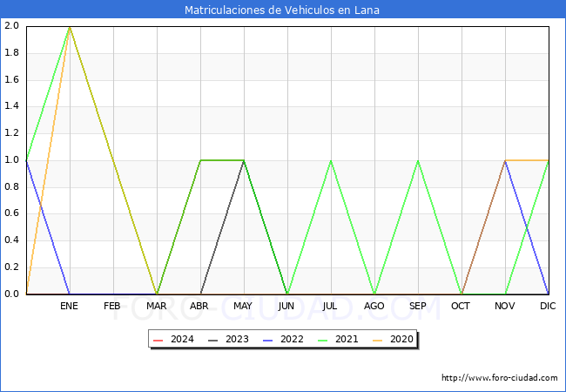Image resolution: width=566 pixels, height=392 pixels.
Task: Click the green peak data point at SEP
Action: tap(418, 160)
